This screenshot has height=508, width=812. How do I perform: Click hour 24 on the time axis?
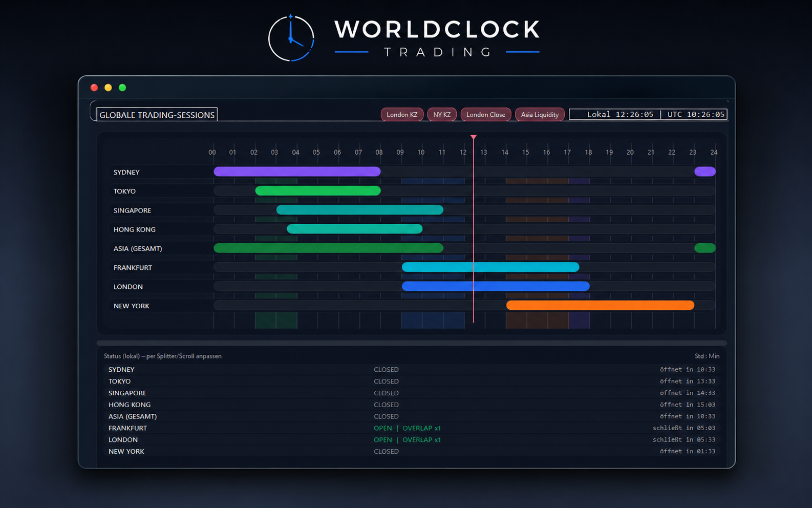point(714,152)
